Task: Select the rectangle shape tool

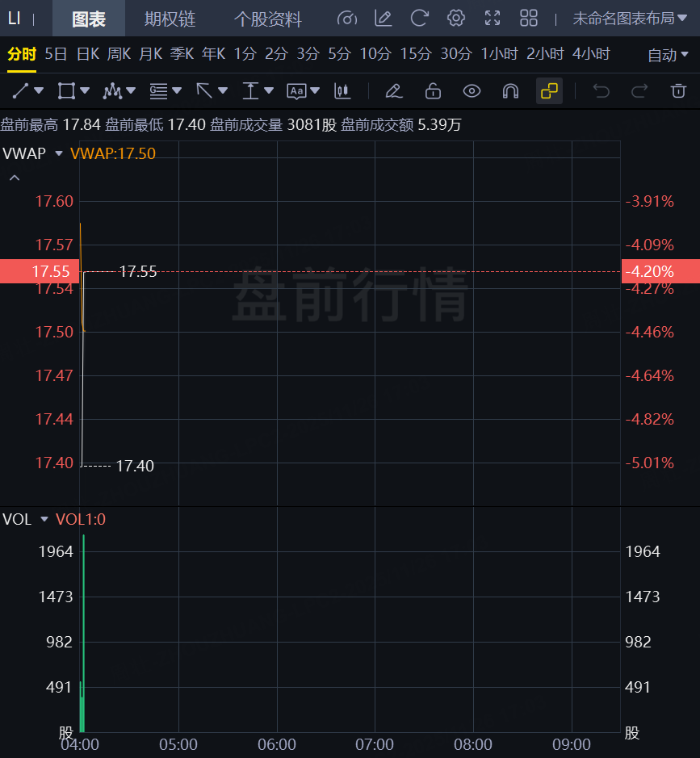Action: pos(65,90)
